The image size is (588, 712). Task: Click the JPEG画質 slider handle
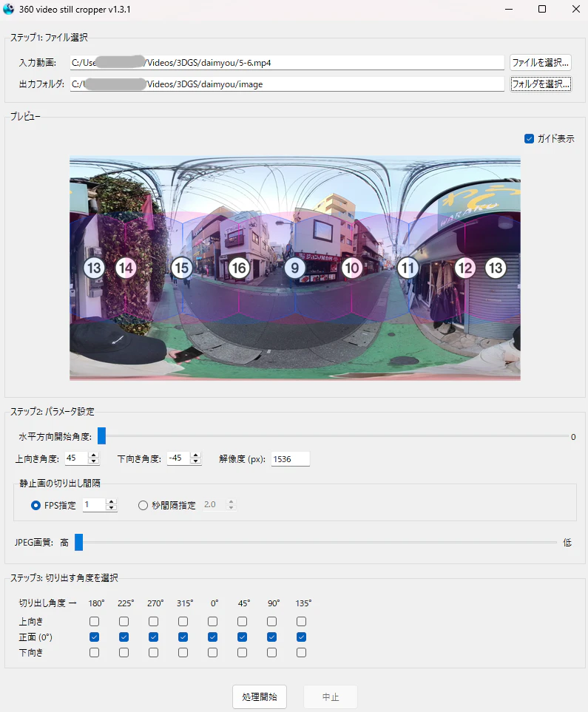click(x=78, y=542)
